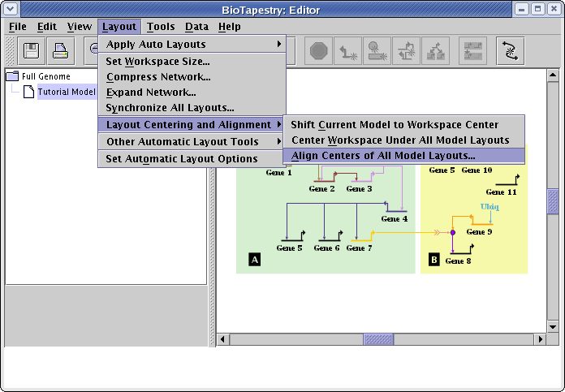Select Set Workspace Size menu entry
This screenshot has width=565, height=392.
click(x=157, y=61)
